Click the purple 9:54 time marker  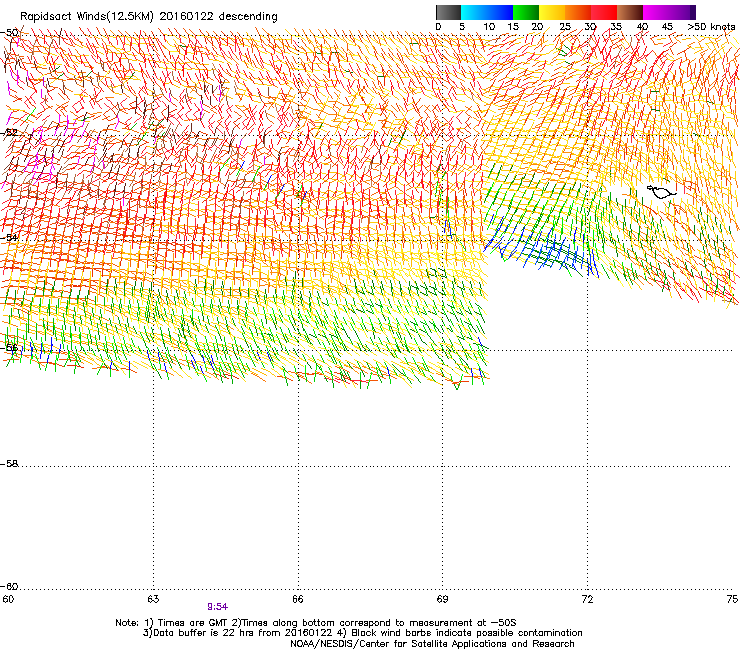tap(218, 607)
